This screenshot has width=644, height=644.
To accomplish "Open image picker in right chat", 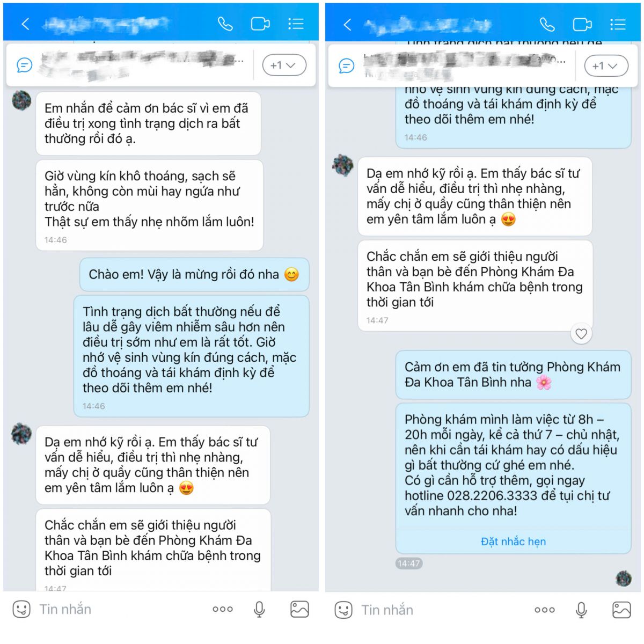I will (x=621, y=610).
